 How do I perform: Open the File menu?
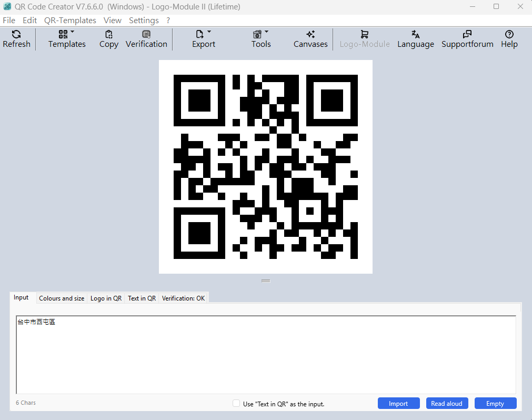tap(9, 21)
